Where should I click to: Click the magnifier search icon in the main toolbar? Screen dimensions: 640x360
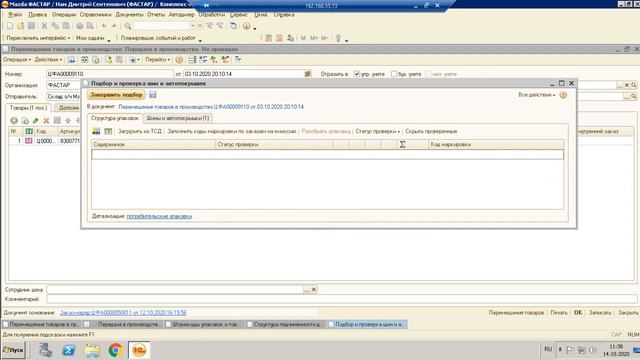pos(128,26)
